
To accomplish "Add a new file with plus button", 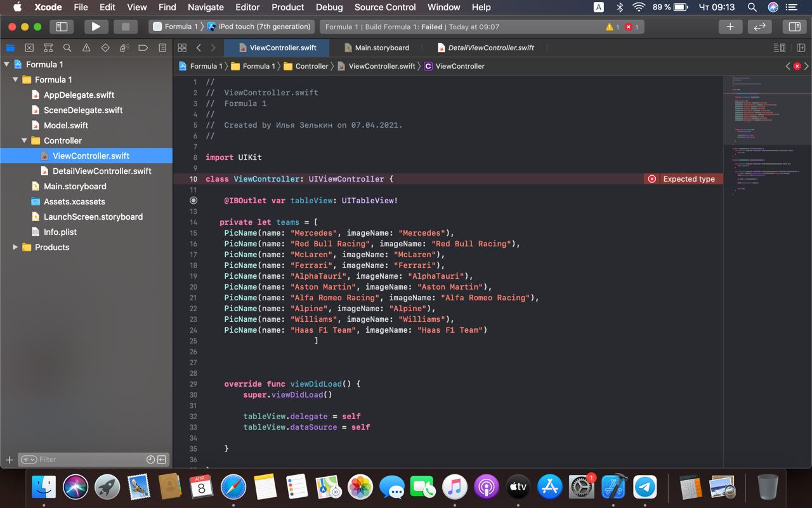I will point(9,459).
